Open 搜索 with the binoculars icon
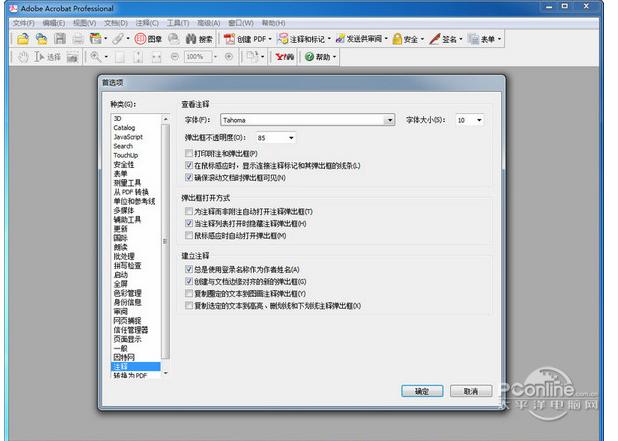This screenshot has width=618, height=441. [199, 39]
